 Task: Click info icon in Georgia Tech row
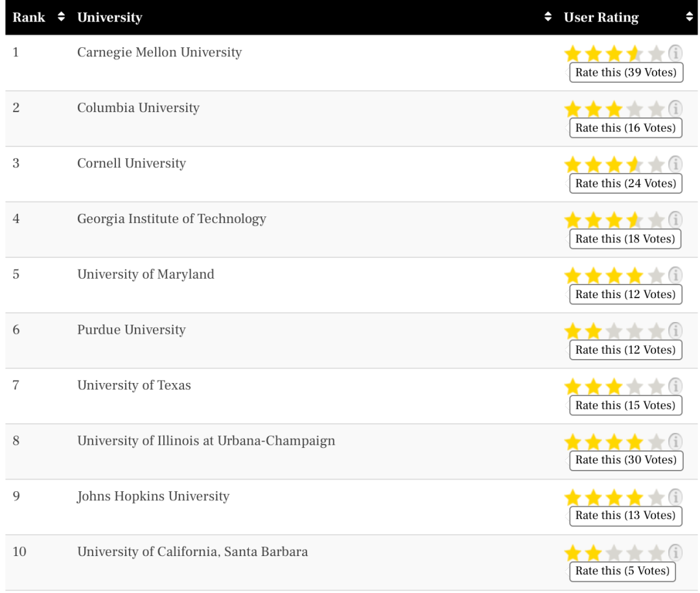[x=675, y=220]
